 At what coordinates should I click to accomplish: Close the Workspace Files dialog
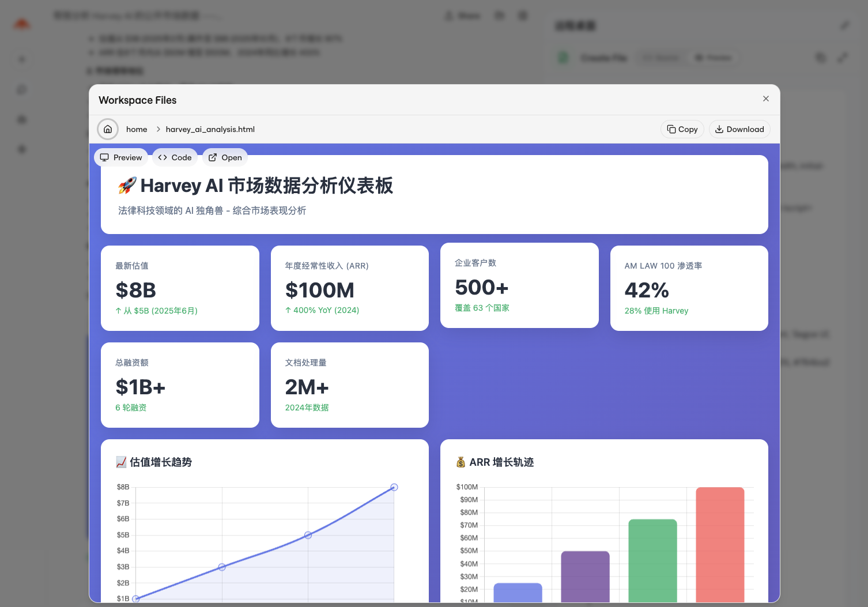[x=765, y=99]
